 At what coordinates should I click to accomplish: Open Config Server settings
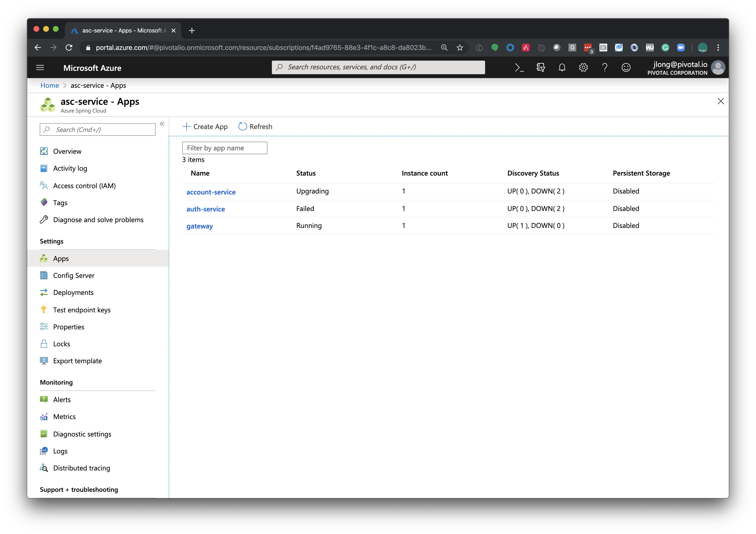[x=74, y=275]
